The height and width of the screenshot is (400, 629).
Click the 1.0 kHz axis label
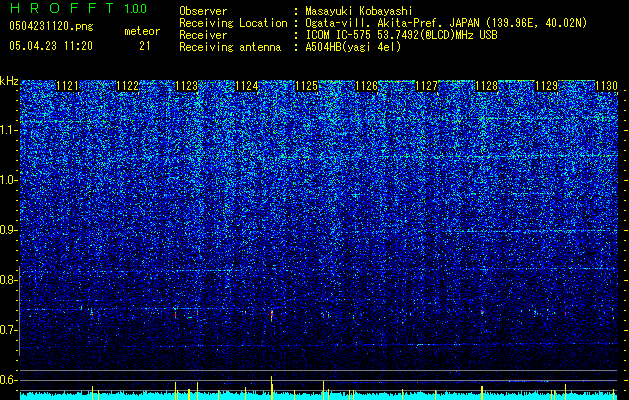tap(9, 180)
